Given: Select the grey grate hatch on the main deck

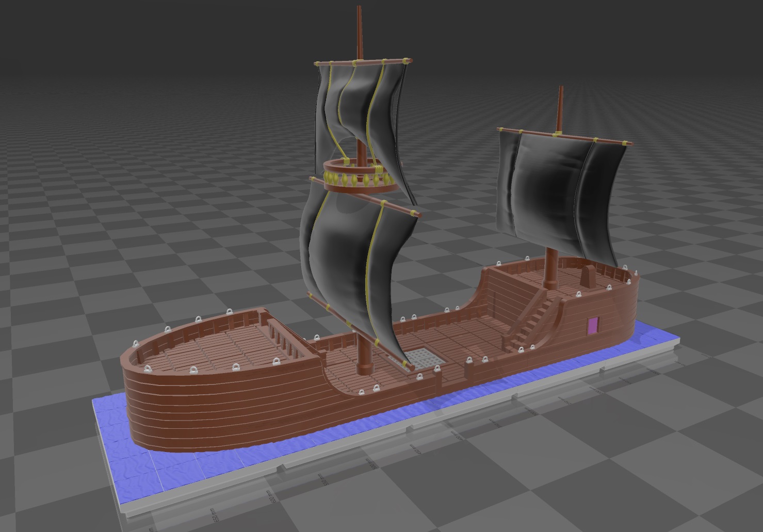Looking at the screenshot, I should [424, 358].
